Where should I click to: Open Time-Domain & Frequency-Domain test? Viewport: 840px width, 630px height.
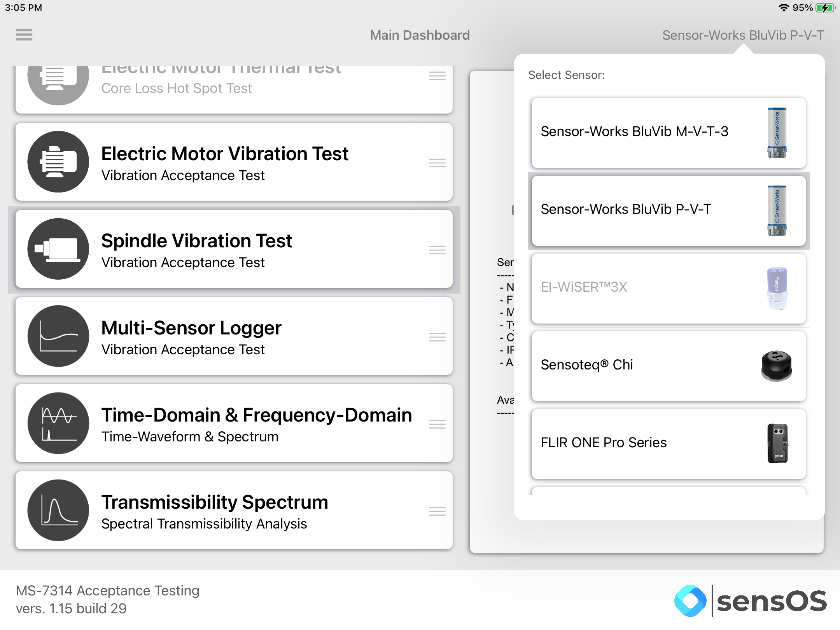(x=234, y=423)
